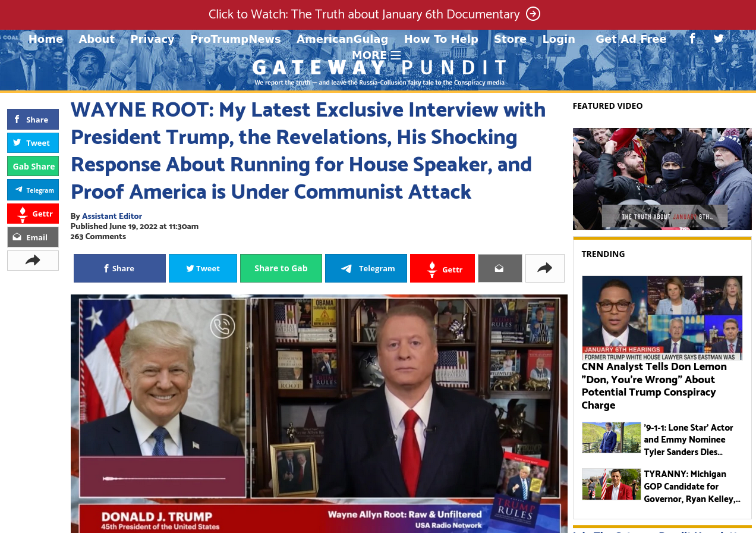Click the article headline about Wayne Root
The image size is (756, 533).
tap(308, 151)
